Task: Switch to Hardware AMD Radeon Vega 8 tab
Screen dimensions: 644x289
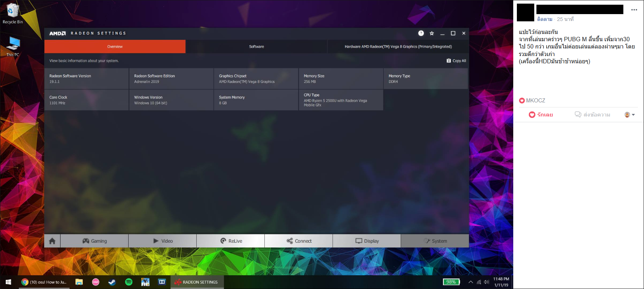Action: (398, 47)
